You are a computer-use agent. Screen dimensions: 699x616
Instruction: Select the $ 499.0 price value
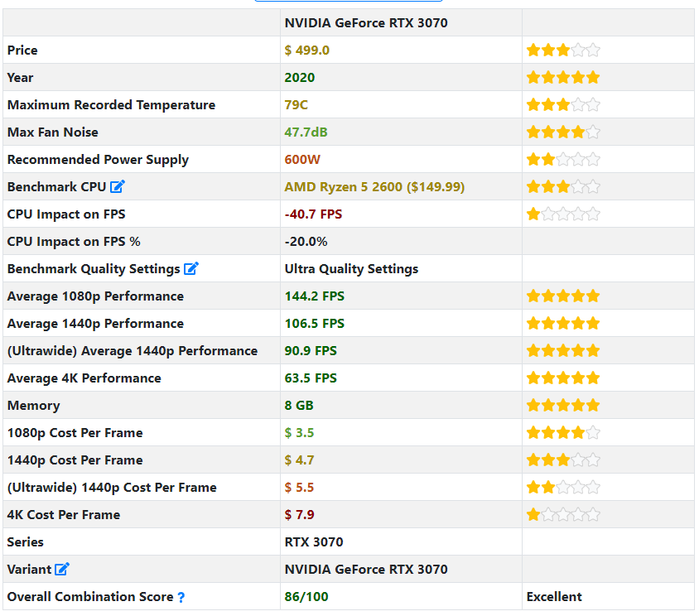point(306,50)
